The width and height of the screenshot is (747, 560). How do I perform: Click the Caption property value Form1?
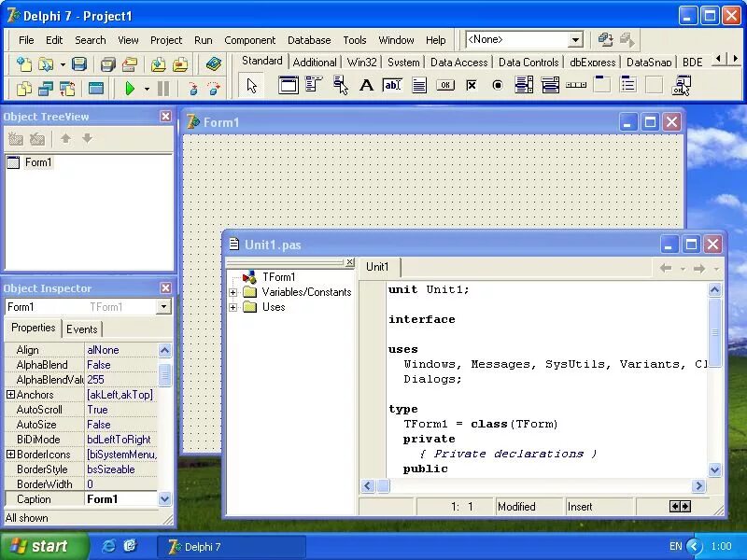(121, 499)
